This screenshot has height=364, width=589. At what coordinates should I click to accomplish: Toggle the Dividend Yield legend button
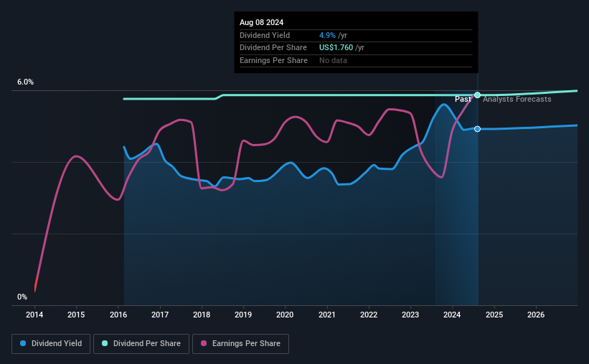tap(51, 344)
